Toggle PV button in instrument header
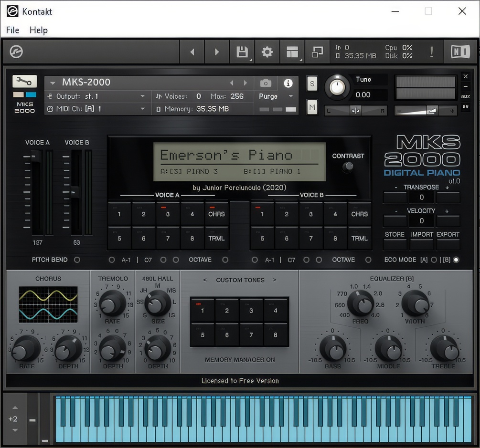Viewport: 480px width, 448px height. point(466,107)
